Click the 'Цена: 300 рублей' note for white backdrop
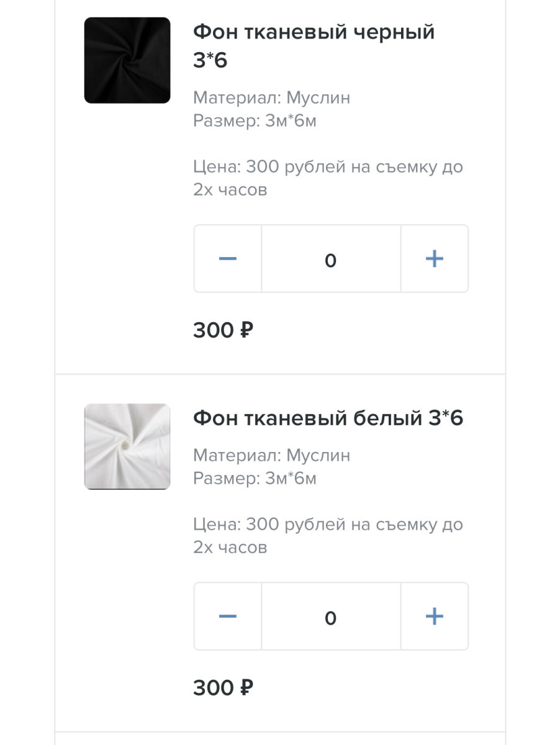The height and width of the screenshot is (745, 560). 328,536
